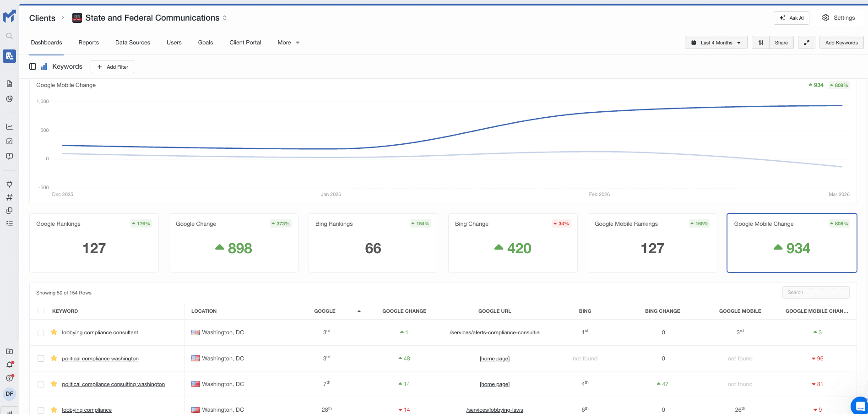Switch to the Reports tab

(88, 43)
